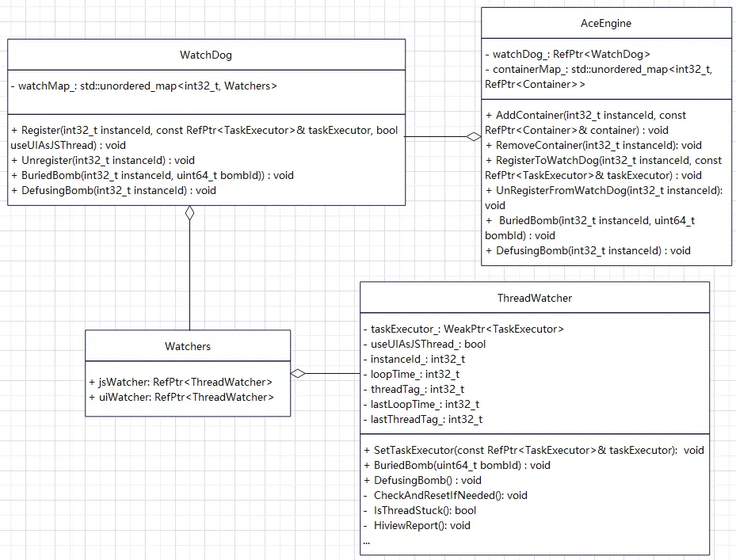Click the containerMap_ attribute in AceEngine
The width and height of the screenshot is (736, 560).
[x=598, y=77]
